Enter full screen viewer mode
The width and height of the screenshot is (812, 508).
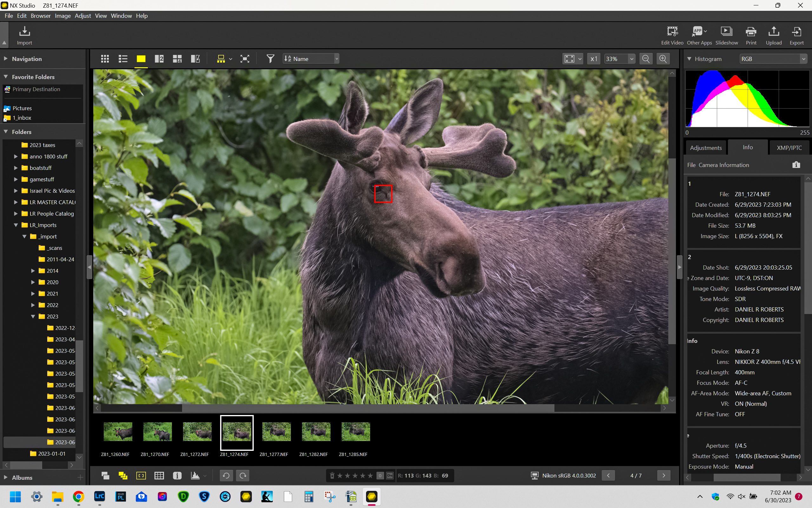245,59
